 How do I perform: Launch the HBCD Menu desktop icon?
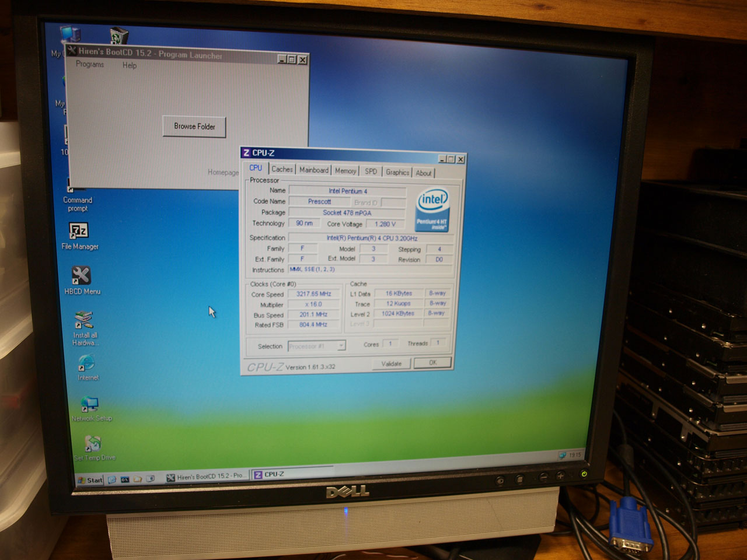pos(81,275)
